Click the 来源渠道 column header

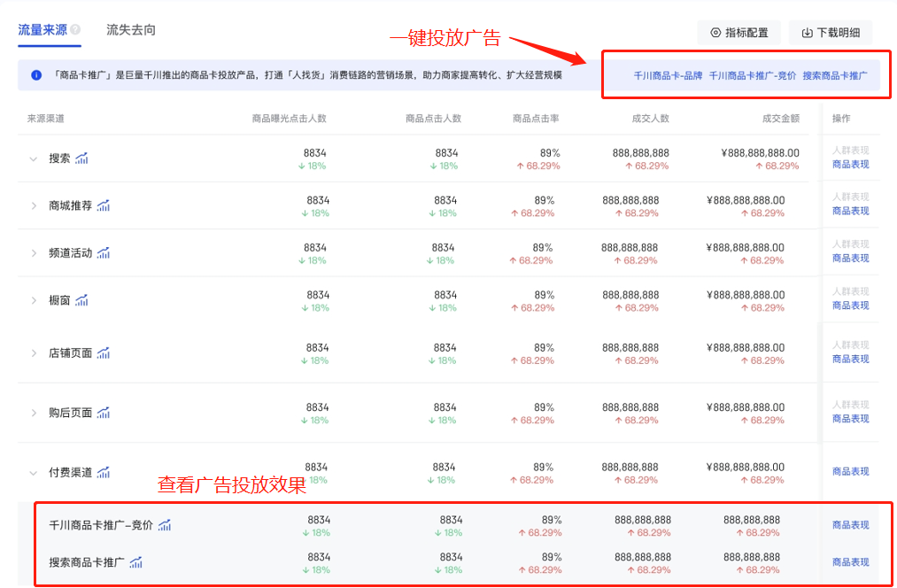[x=46, y=119]
